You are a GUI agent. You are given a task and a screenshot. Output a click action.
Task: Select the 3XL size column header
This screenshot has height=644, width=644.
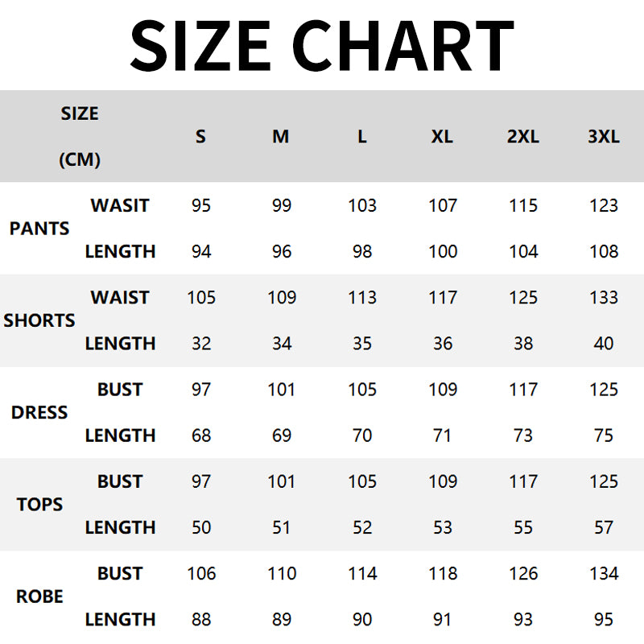[604, 137]
